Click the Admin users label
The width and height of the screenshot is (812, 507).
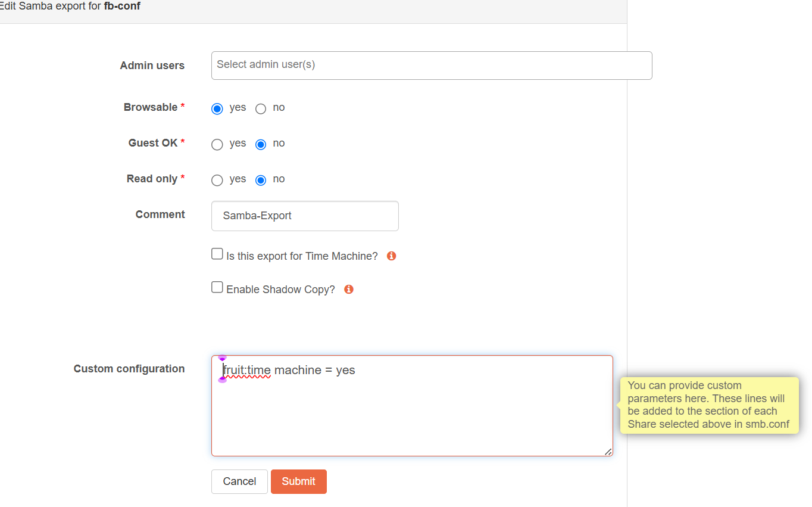tap(152, 66)
